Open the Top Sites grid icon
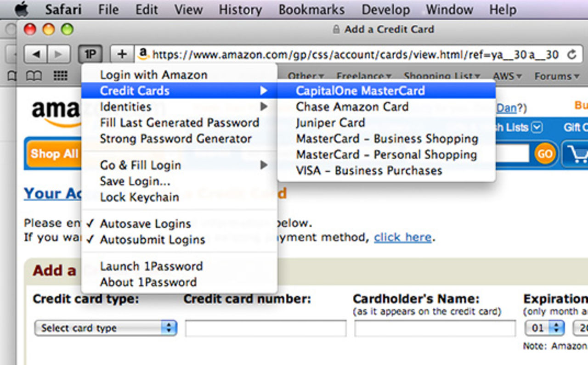This screenshot has width=588, height=365. pyautogui.click(x=61, y=76)
